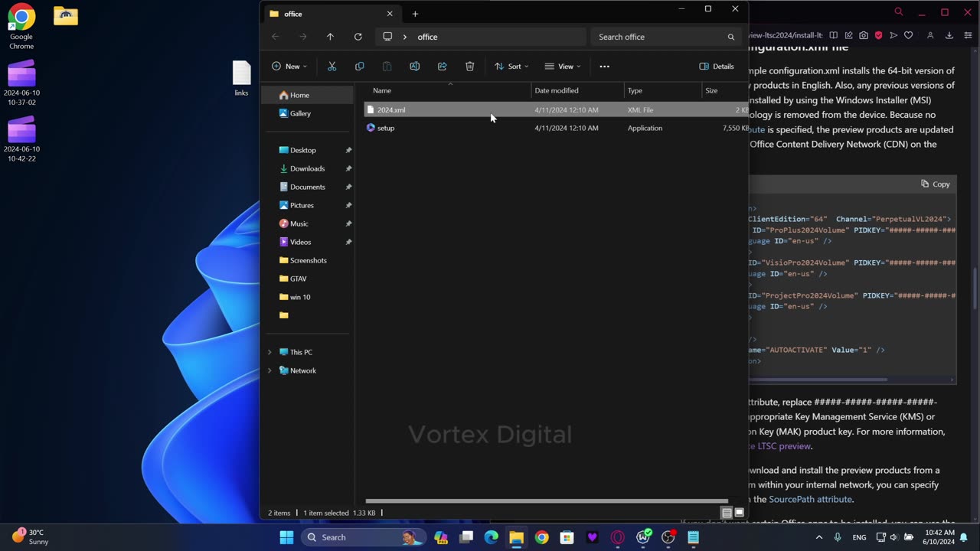Click the red ad blocker shield in browser

(878, 35)
